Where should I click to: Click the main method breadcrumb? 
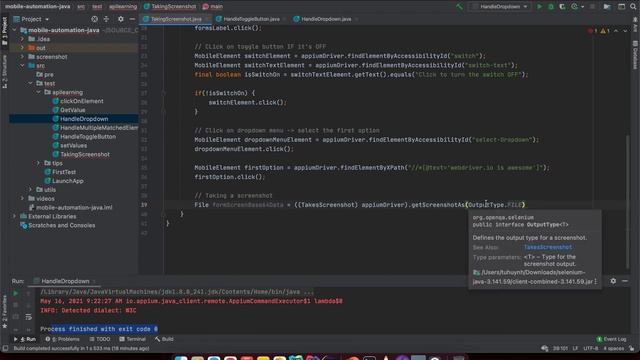213,7
